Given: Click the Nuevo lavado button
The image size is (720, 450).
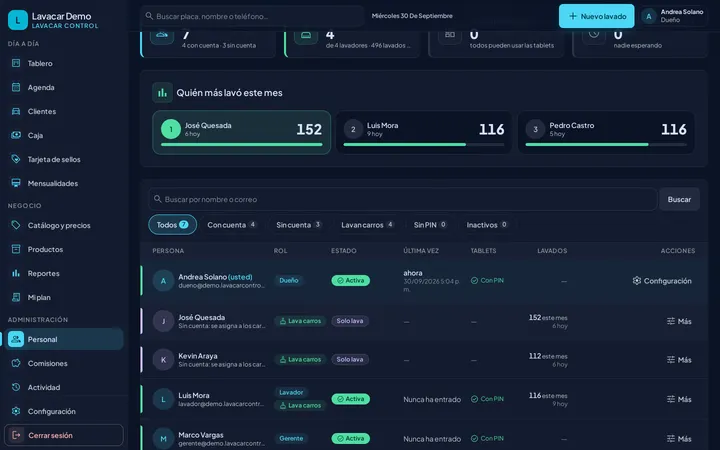Looking at the screenshot, I should tap(596, 16).
